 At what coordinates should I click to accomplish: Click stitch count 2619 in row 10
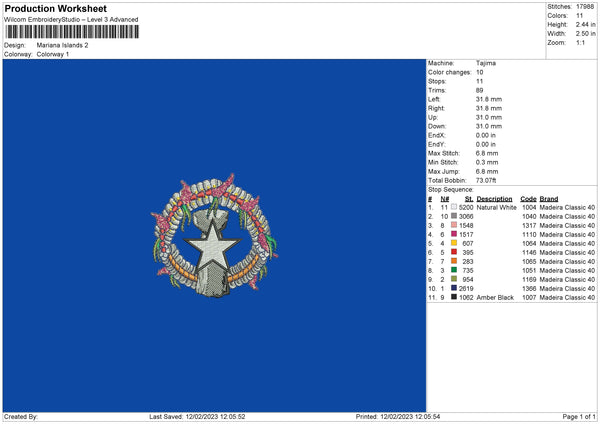(466, 289)
